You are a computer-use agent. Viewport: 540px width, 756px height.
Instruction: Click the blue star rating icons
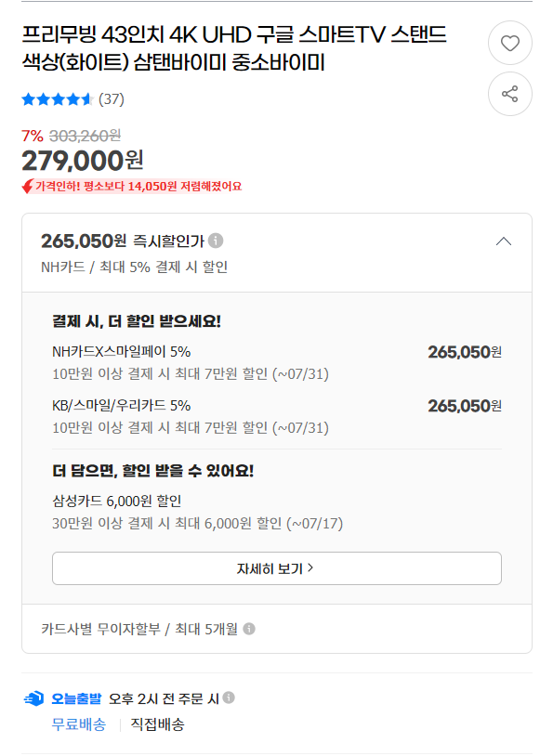(57, 99)
